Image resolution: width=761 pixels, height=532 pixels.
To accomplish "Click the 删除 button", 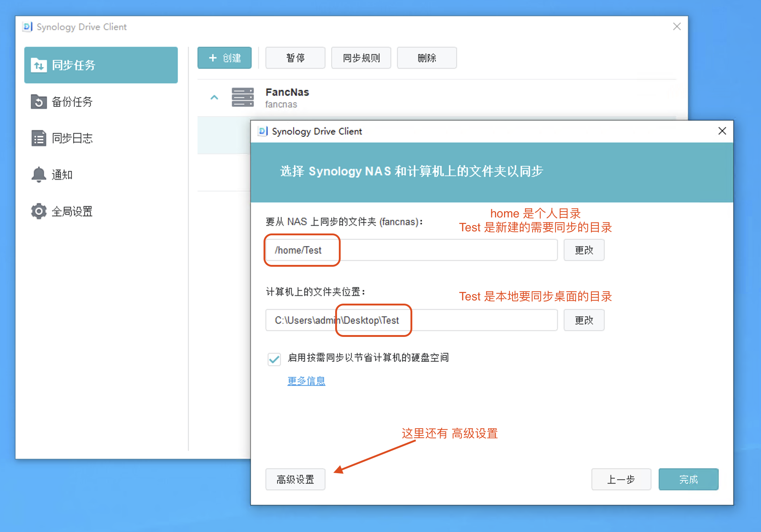I will [x=427, y=58].
